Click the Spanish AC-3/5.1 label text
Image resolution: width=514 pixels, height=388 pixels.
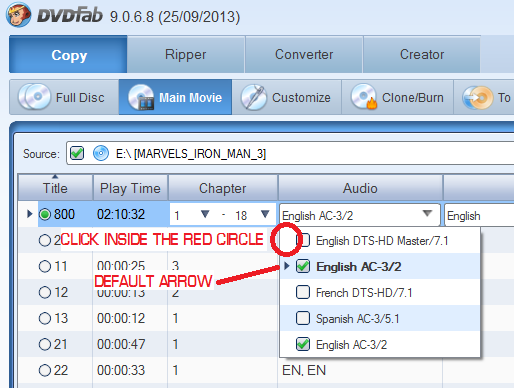tap(357, 319)
